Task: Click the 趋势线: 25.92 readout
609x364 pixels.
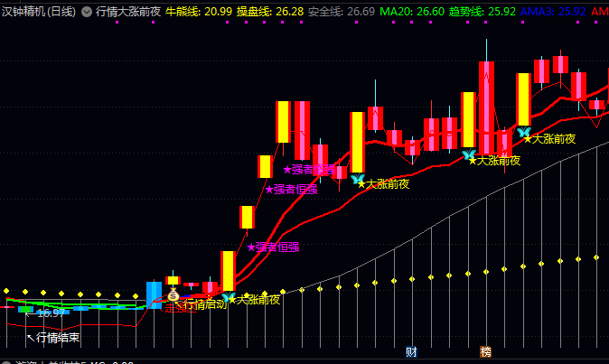Action: click(x=482, y=12)
